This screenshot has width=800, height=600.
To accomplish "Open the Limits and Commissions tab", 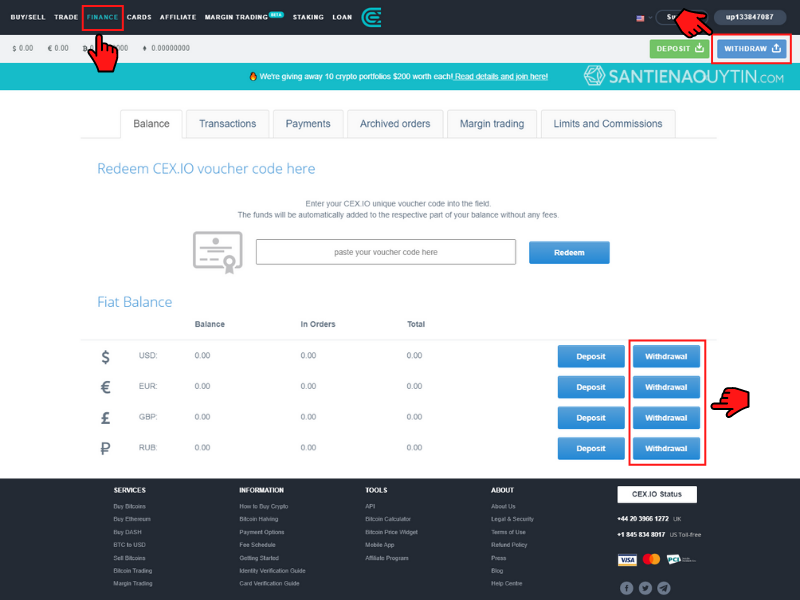I will coord(608,124).
